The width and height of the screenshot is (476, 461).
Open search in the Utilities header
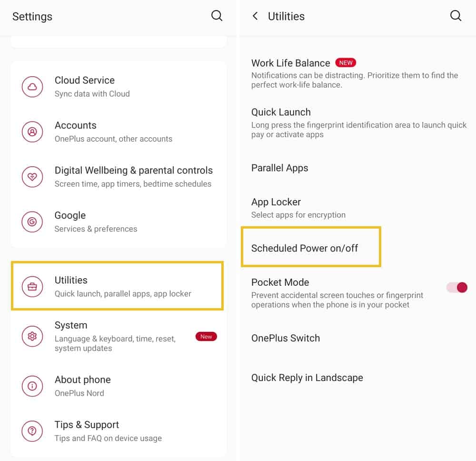click(456, 16)
